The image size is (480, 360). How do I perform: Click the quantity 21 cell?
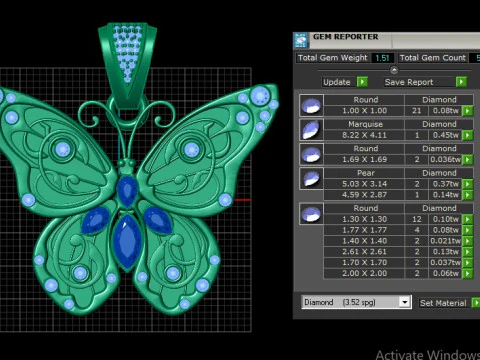[417, 111]
